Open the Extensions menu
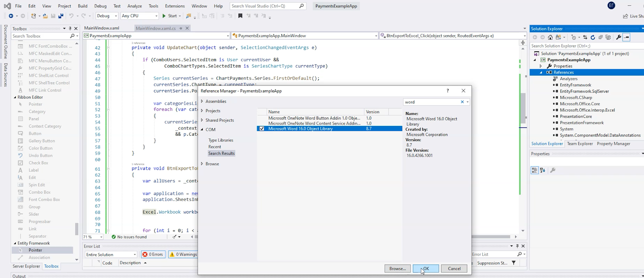Image resolution: width=644 pixels, height=278 pixels. [x=174, y=6]
